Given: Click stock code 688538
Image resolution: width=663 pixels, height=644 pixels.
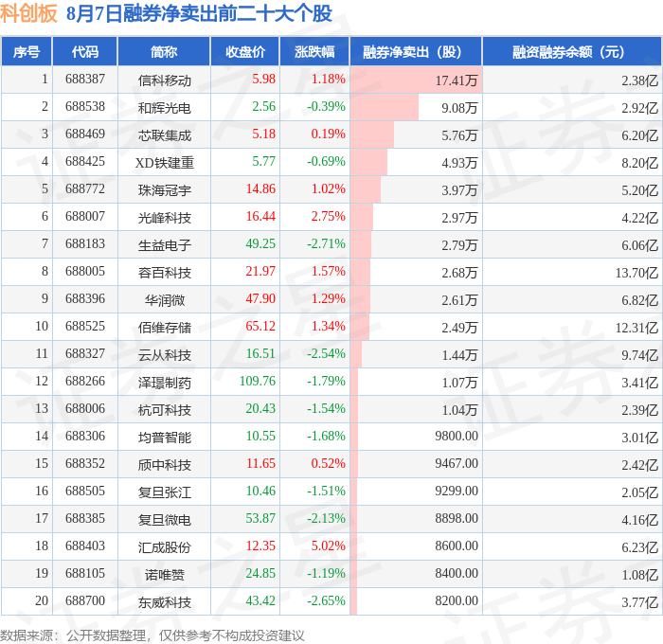Looking at the screenshot, I should (85, 106).
